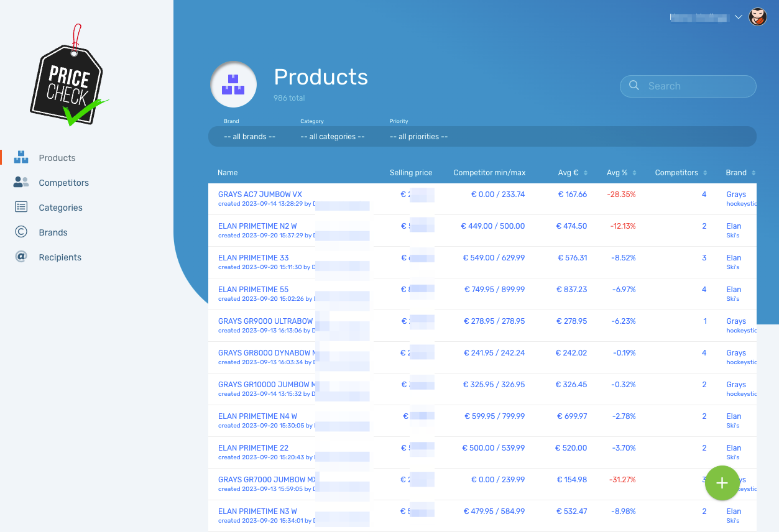
Task: Click the user avatar picture
Action: pos(757,17)
